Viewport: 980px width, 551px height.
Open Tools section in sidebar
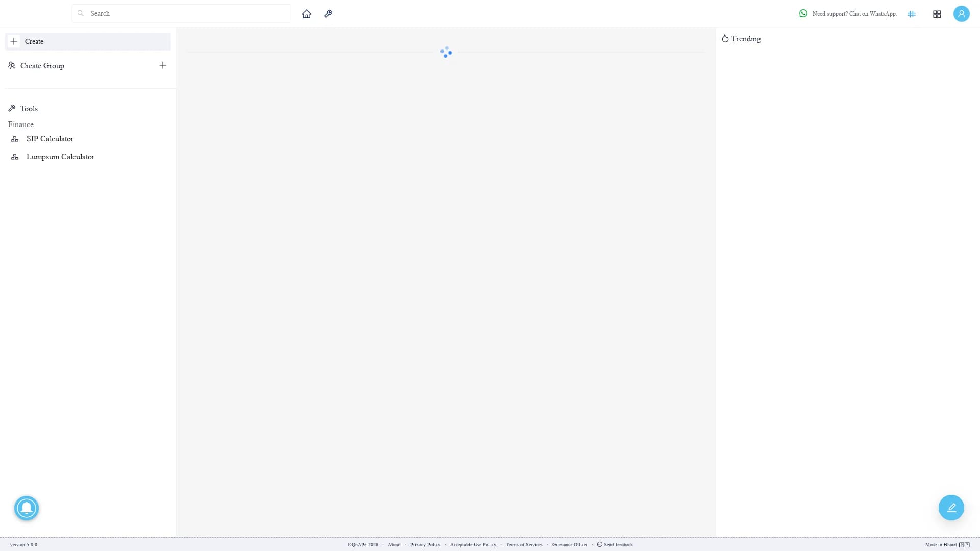tap(29, 109)
